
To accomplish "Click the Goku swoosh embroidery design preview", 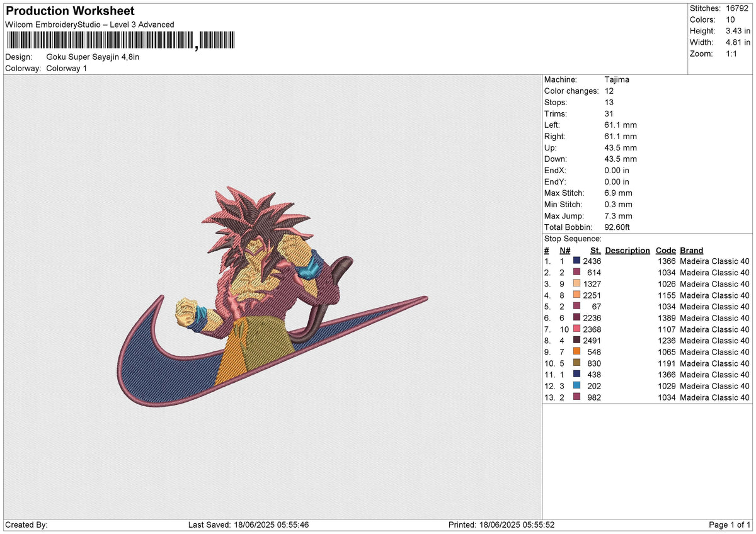I will pyautogui.click(x=272, y=296).
